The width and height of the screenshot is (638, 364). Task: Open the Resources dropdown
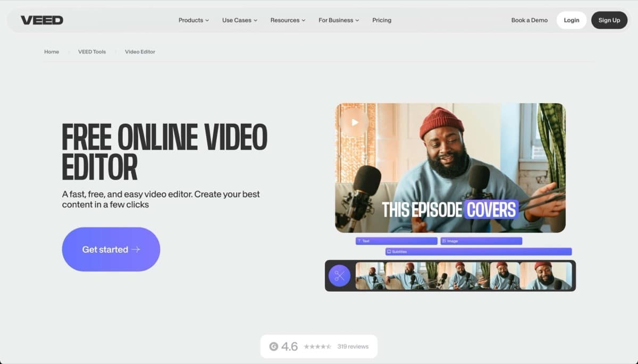(x=287, y=20)
